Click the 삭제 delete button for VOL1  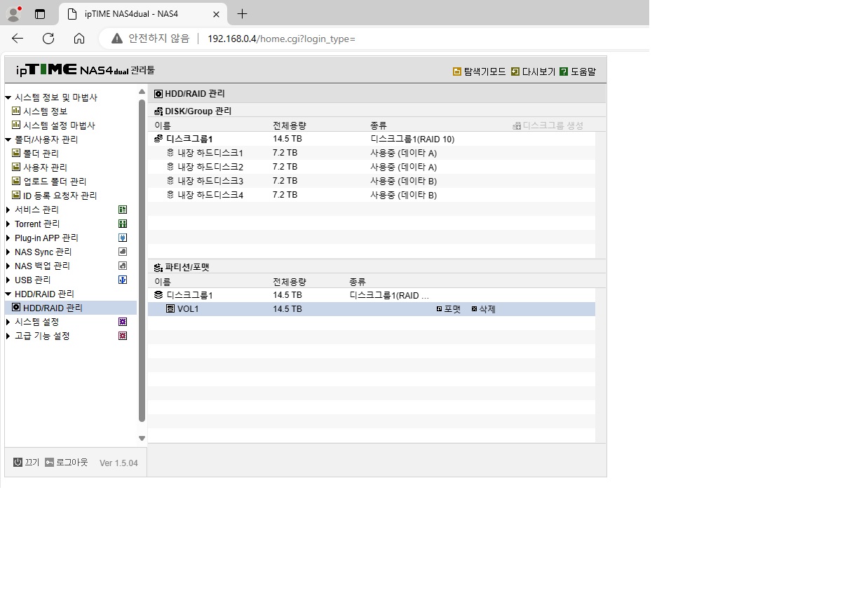[x=484, y=309]
